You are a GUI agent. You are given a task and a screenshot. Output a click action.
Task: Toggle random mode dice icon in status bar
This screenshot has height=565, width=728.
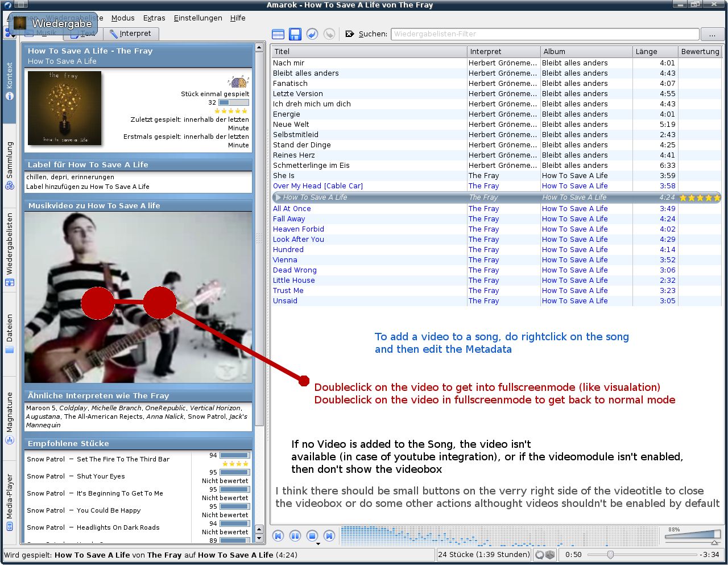pos(550,555)
